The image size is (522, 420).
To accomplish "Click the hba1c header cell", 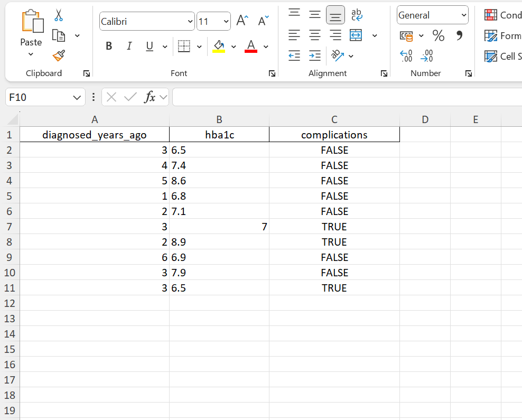I will tap(219, 135).
